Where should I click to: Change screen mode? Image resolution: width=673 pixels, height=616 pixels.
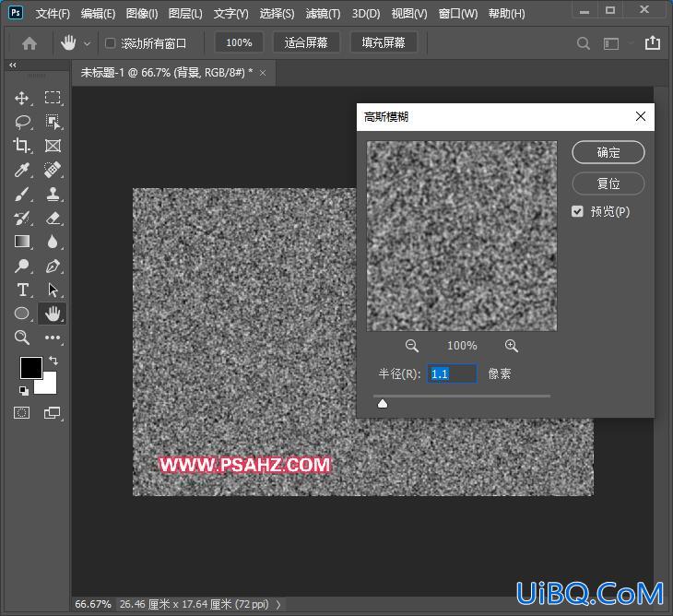pyautogui.click(x=53, y=413)
